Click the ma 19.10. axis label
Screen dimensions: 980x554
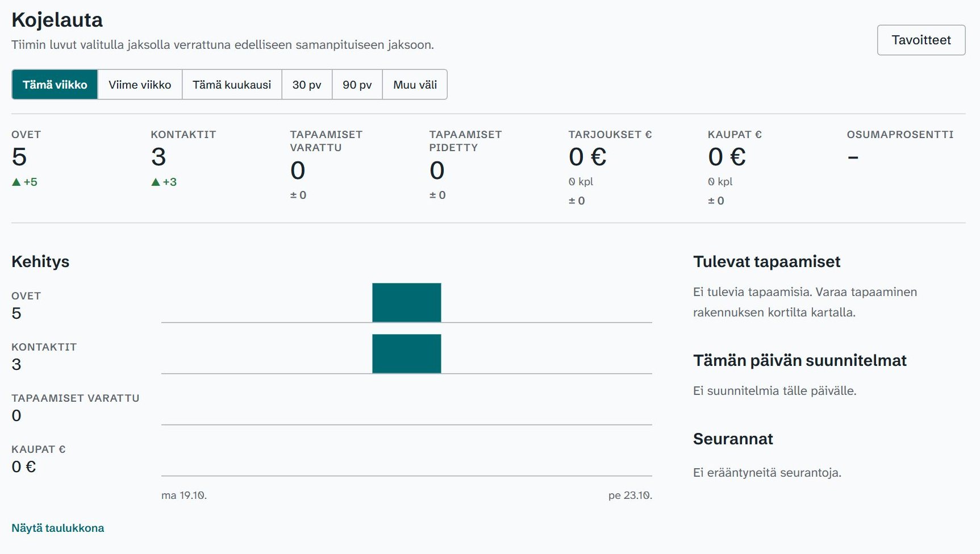coord(184,495)
